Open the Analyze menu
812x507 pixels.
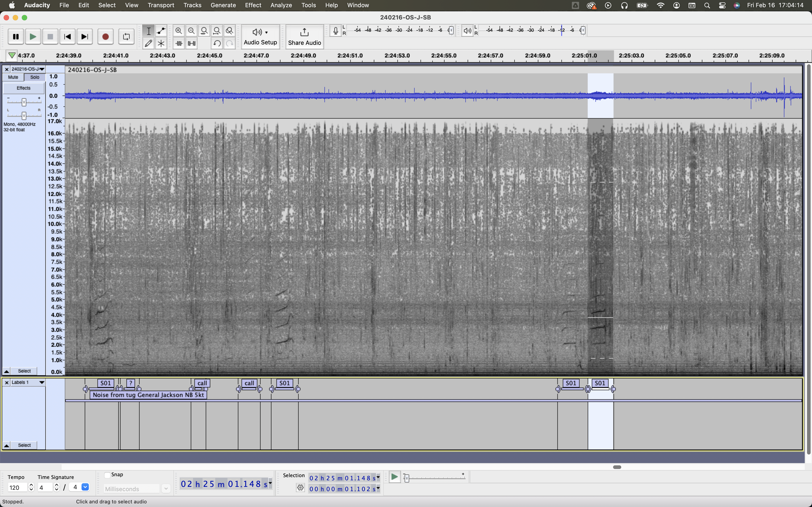pyautogui.click(x=281, y=5)
